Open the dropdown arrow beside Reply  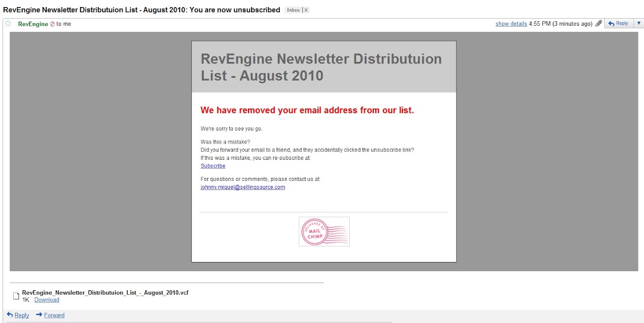pos(638,24)
